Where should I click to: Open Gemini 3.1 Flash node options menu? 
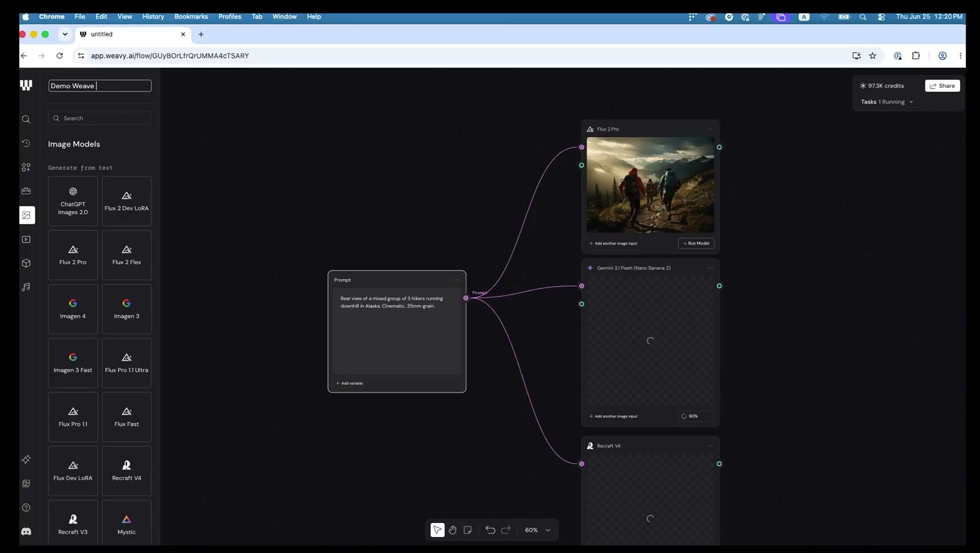pyautogui.click(x=710, y=268)
